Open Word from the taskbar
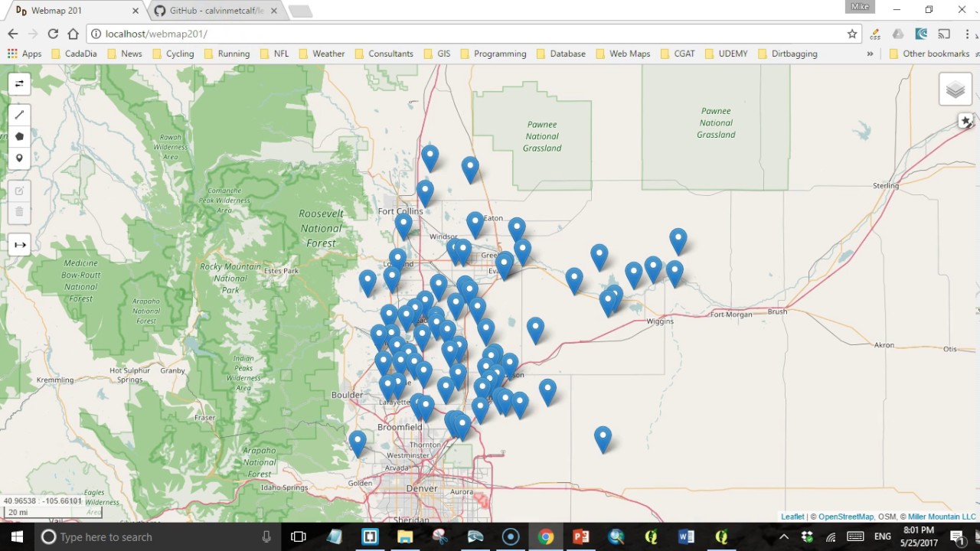 [x=686, y=536]
